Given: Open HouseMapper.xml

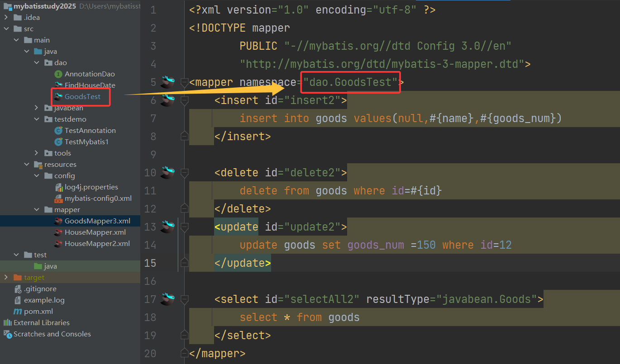Looking at the screenshot, I should [x=95, y=232].
